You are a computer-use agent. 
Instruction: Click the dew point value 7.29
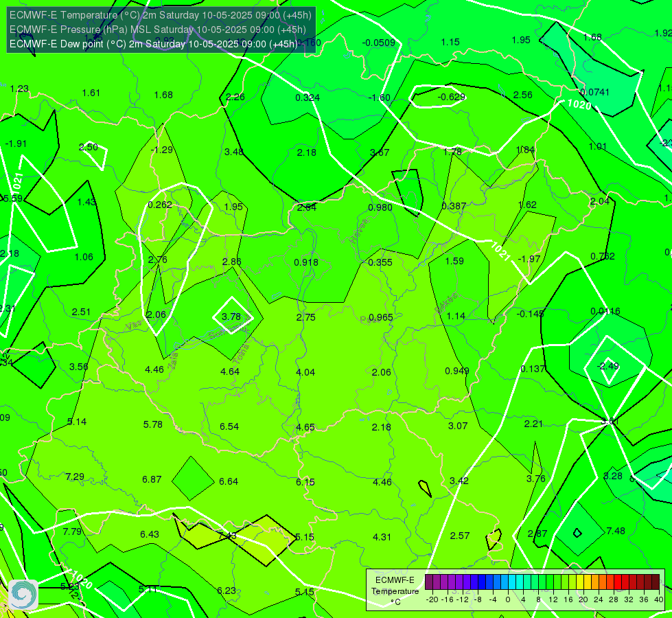(x=75, y=477)
